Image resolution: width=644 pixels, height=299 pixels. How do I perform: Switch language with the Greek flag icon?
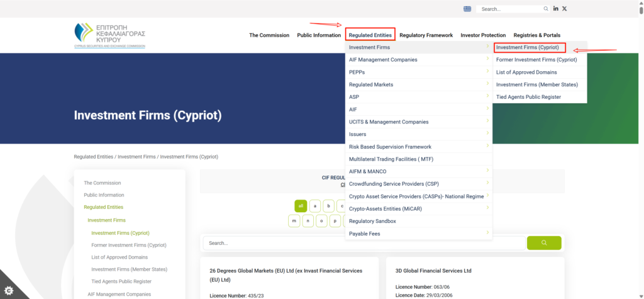click(467, 9)
